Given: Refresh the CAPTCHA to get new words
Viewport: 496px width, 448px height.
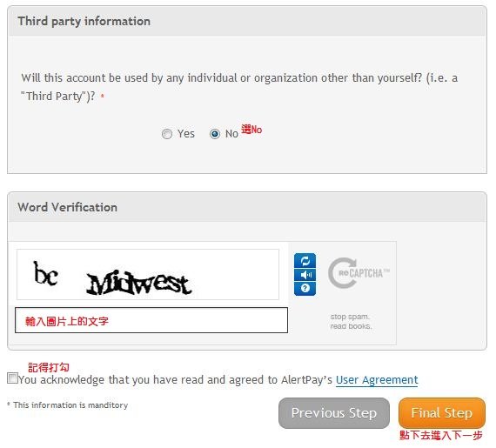Looking at the screenshot, I should click(305, 260).
